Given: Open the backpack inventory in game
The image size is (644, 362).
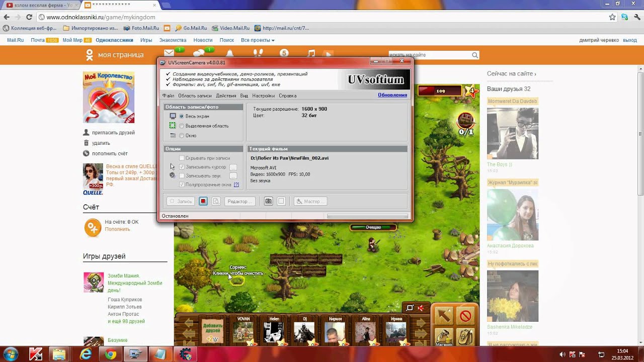Looking at the screenshot, I should pos(465,337).
